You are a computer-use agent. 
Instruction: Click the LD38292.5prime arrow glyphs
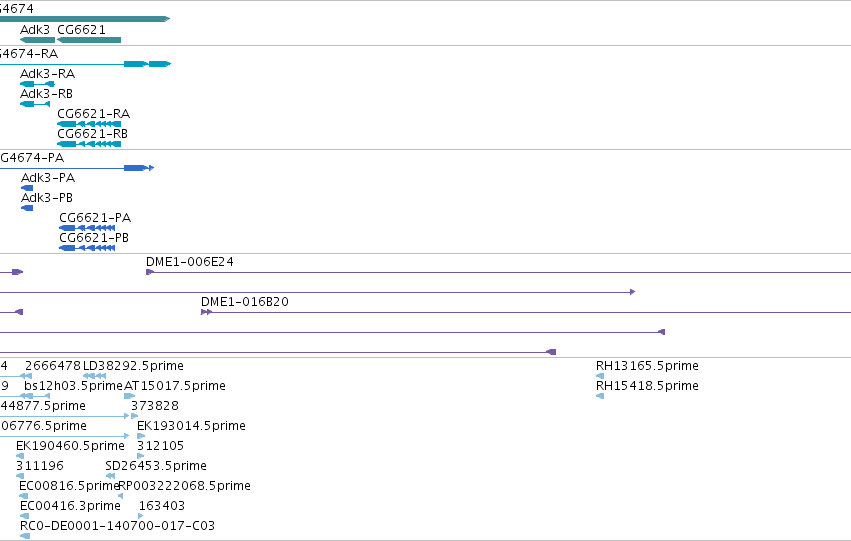[94, 376]
